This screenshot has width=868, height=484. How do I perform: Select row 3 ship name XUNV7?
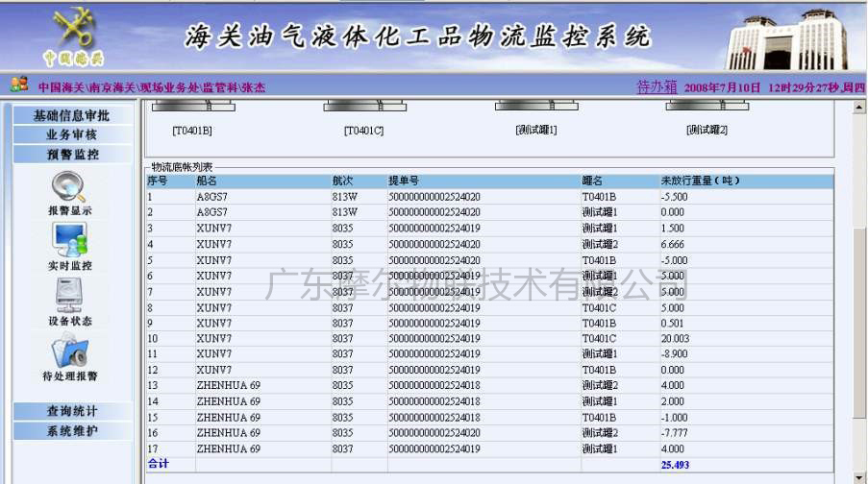coord(214,228)
